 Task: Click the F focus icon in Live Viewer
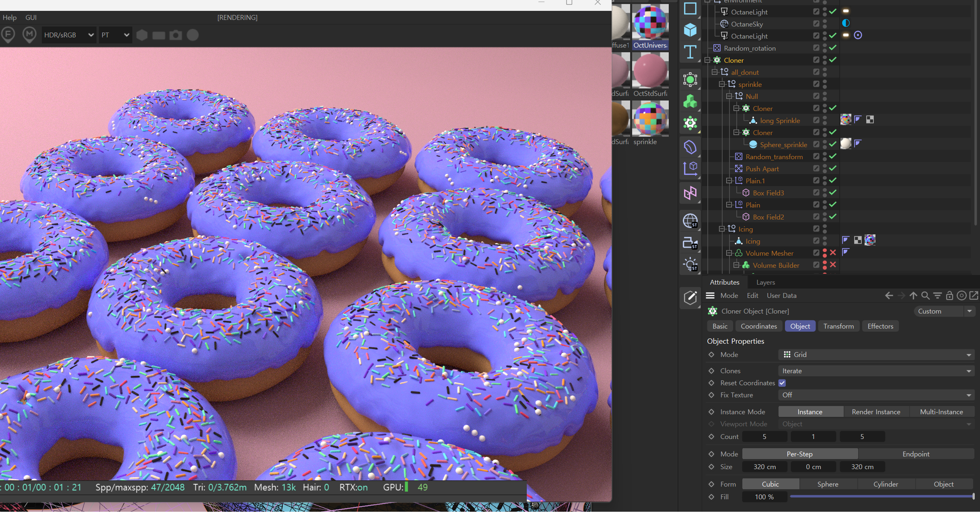8,35
